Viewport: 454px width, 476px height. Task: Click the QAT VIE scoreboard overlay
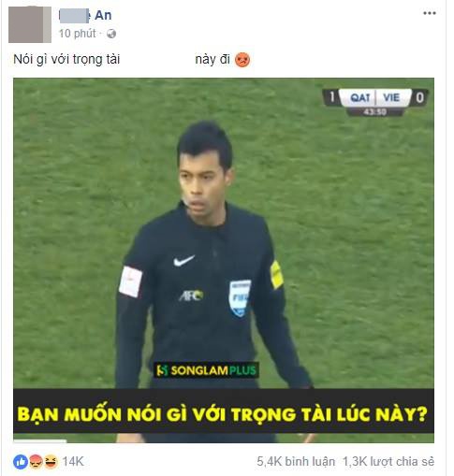click(x=375, y=102)
